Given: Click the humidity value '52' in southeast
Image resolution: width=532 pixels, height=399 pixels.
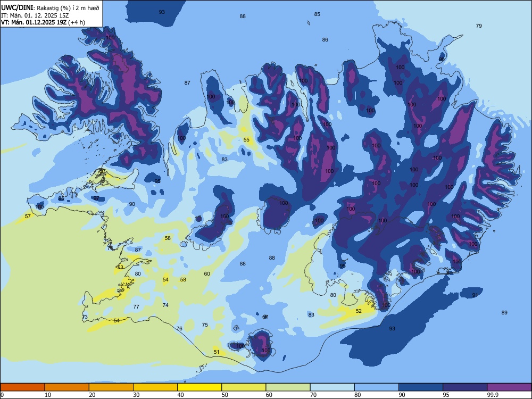Looking at the screenshot, I should 359,311.
